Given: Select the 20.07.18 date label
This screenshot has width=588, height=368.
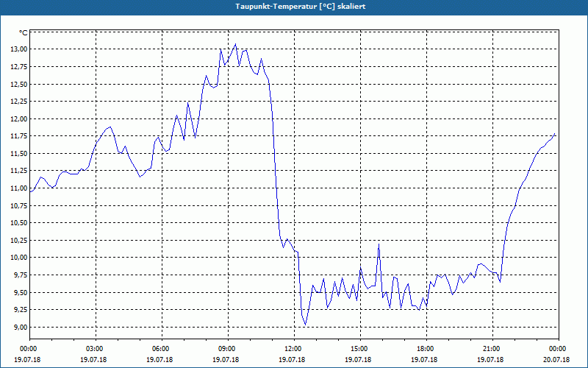Looking at the screenshot, I should coord(556,359).
